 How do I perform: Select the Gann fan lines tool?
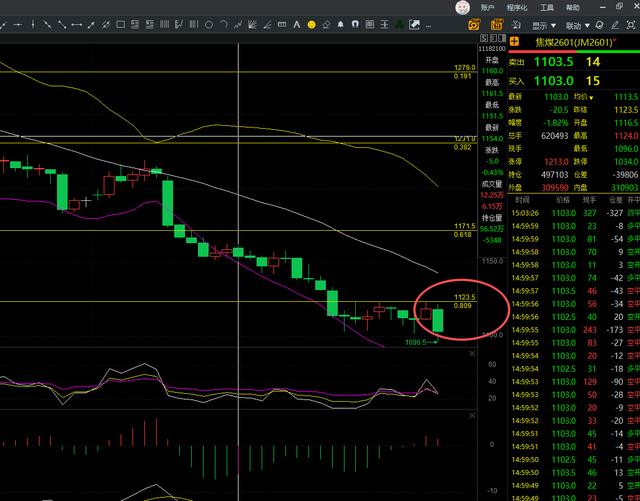click(252, 25)
